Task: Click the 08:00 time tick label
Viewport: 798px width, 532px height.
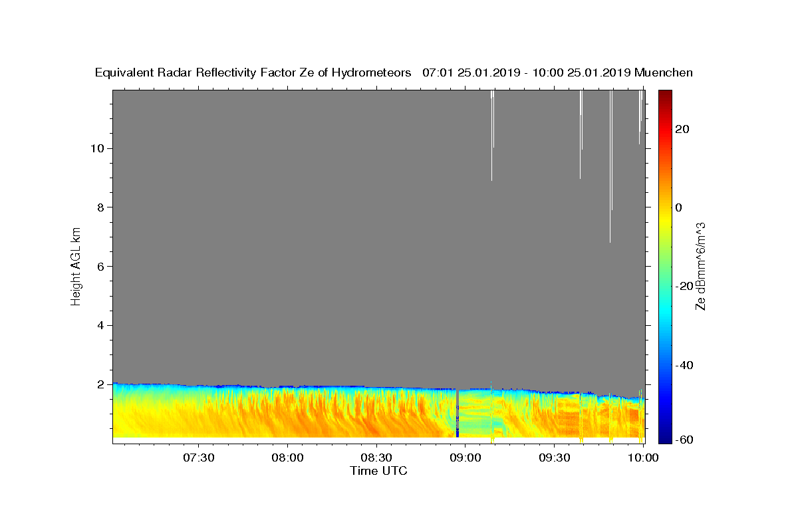Action: pyautogui.click(x=287, y=458)
